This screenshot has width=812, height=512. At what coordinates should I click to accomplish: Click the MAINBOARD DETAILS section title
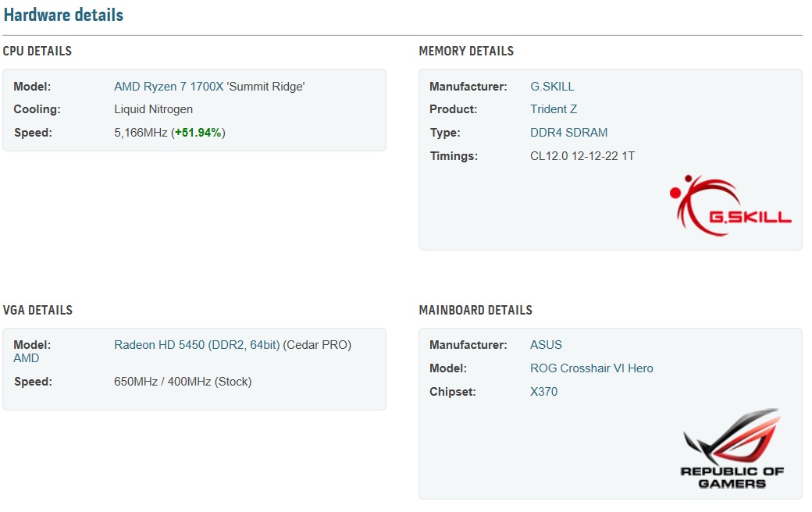pyautogui.click(x=475, y=310)
